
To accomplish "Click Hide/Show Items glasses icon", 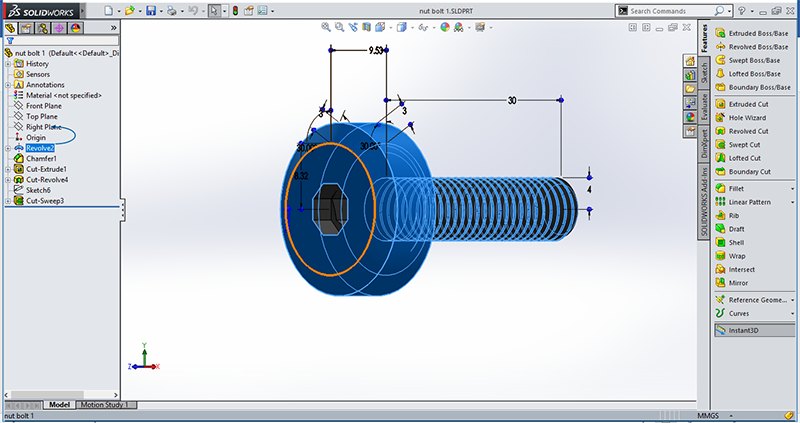I will pyautogui.click(x=423, y=27).
